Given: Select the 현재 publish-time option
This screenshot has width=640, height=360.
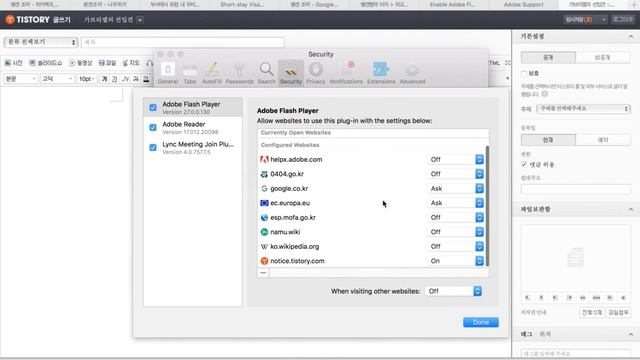Looking at the screenshot, I should pyautogui.click(x=548, y=140).
